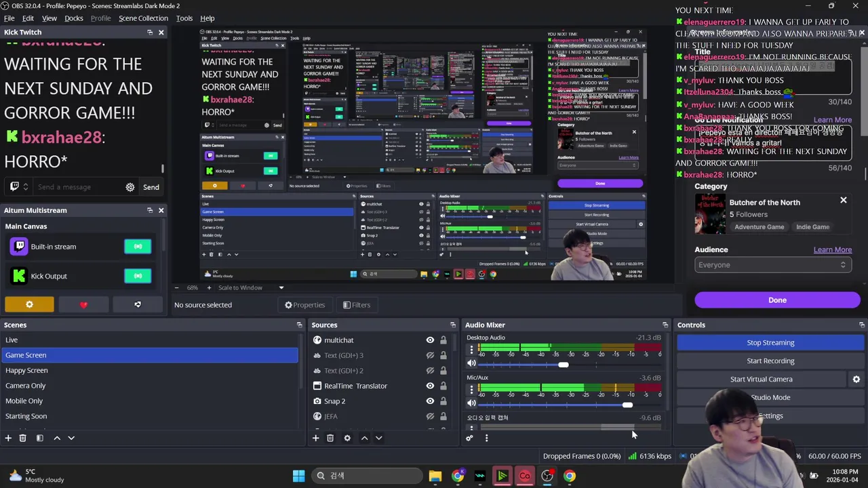Viewport: 868px width, 488px height.
Task: Open Aitum Multistream settings gear button
Action: point(29,305)
